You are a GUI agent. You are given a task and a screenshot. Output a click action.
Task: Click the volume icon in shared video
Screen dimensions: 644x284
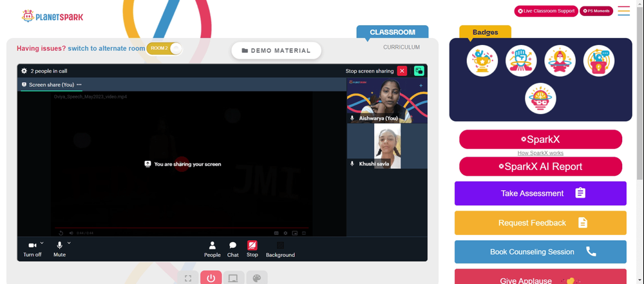coord(71,233)
